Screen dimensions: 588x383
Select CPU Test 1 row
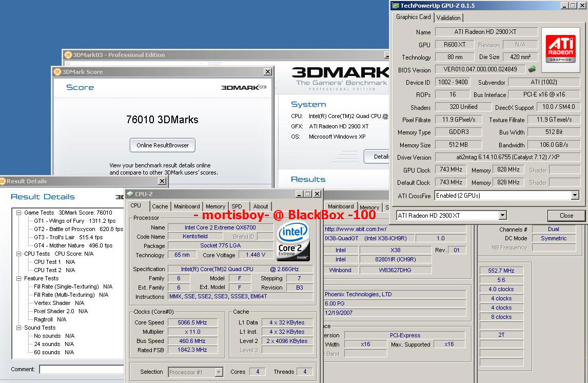tap(54, 262)
